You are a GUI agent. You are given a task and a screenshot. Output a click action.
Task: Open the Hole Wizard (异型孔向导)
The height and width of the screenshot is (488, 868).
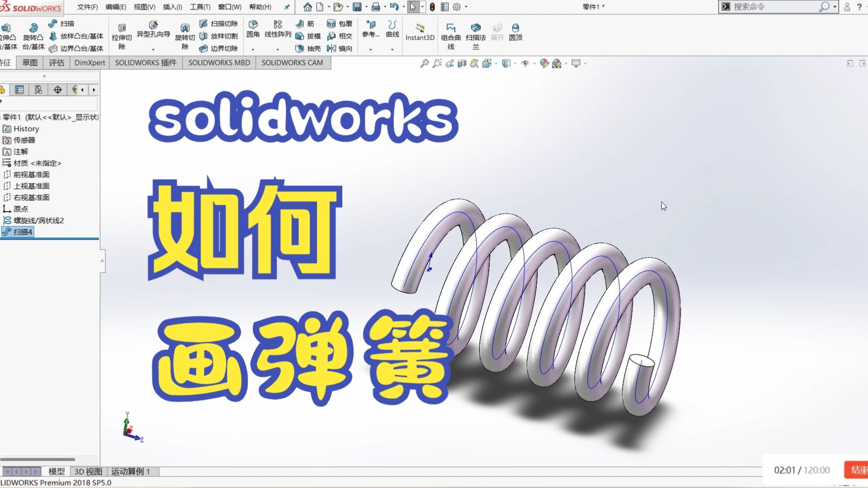pyautogui.click(x=153, y=29)
